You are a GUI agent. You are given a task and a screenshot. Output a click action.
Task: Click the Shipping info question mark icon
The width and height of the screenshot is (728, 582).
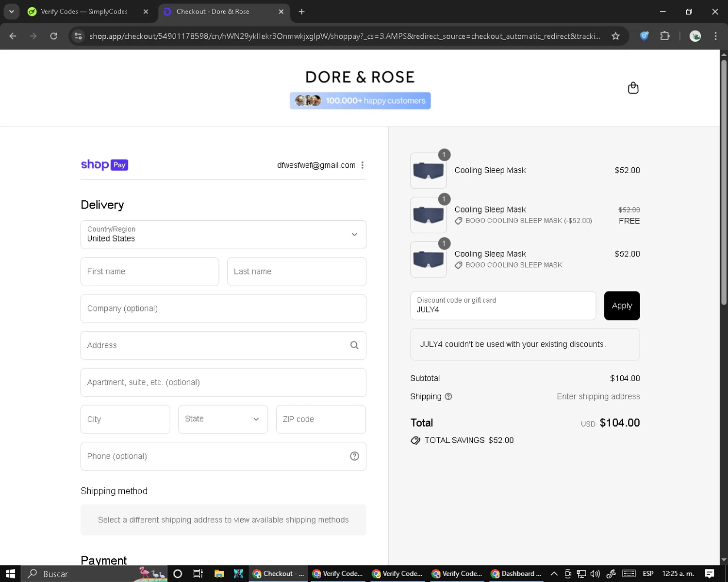(448, 396)
